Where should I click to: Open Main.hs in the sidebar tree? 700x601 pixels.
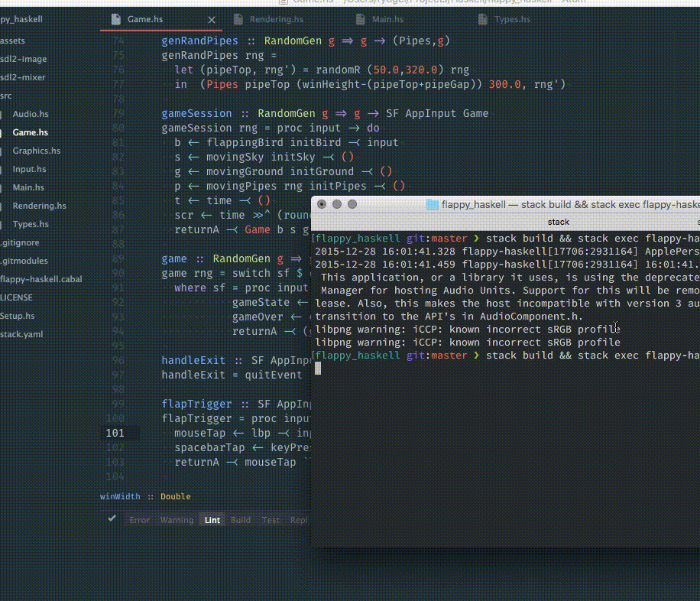point(28,187)
